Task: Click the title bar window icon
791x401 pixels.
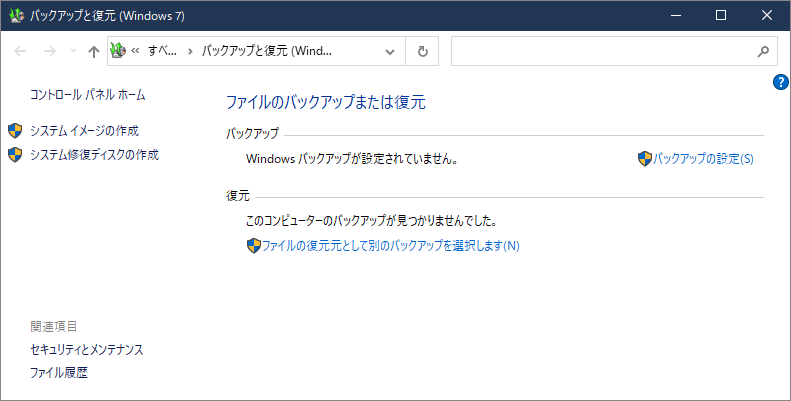Action: point(17,15)
